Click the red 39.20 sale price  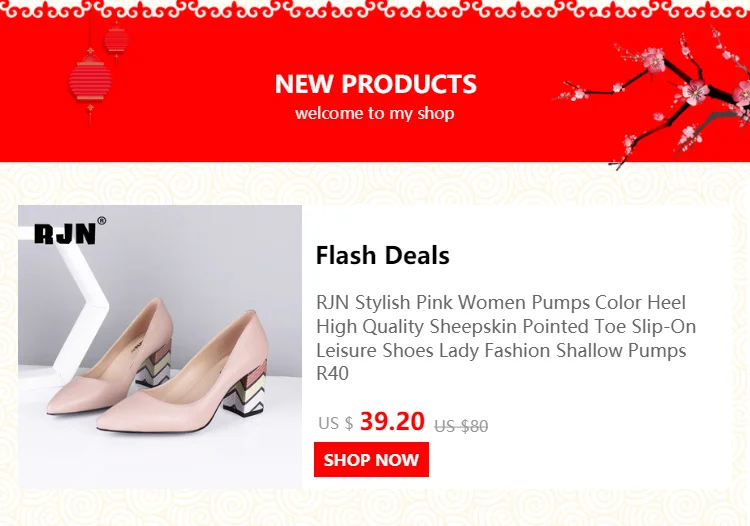[x=392, y=421]
